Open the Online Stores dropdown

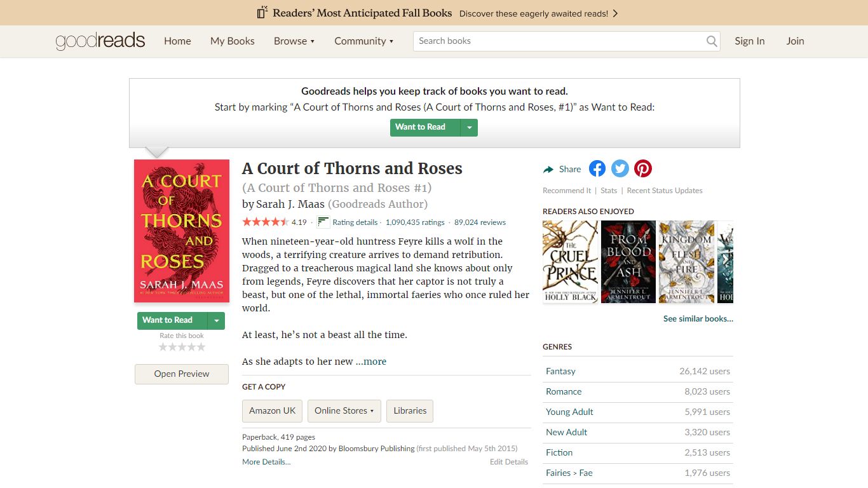coord(344,411)
